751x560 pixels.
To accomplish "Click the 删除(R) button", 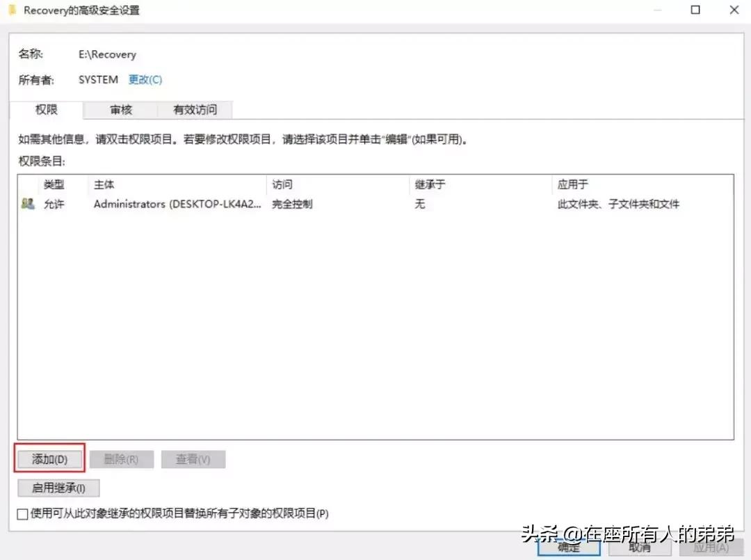I will coord(122,458).
